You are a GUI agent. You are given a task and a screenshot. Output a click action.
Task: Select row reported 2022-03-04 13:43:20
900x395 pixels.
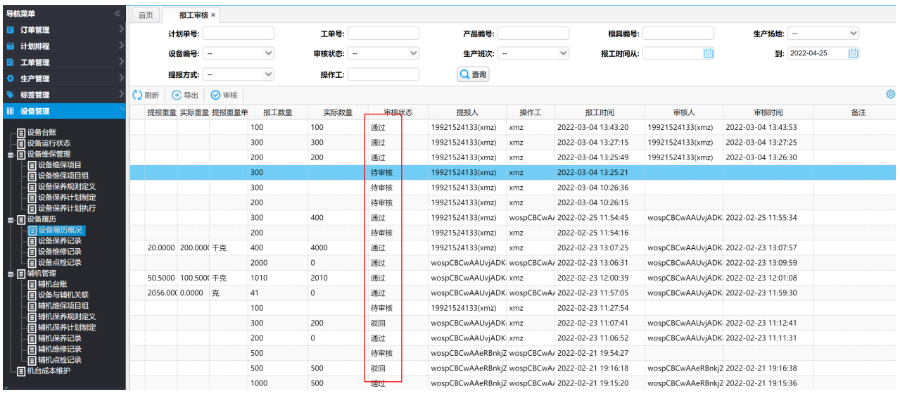[x=513, y=127]
